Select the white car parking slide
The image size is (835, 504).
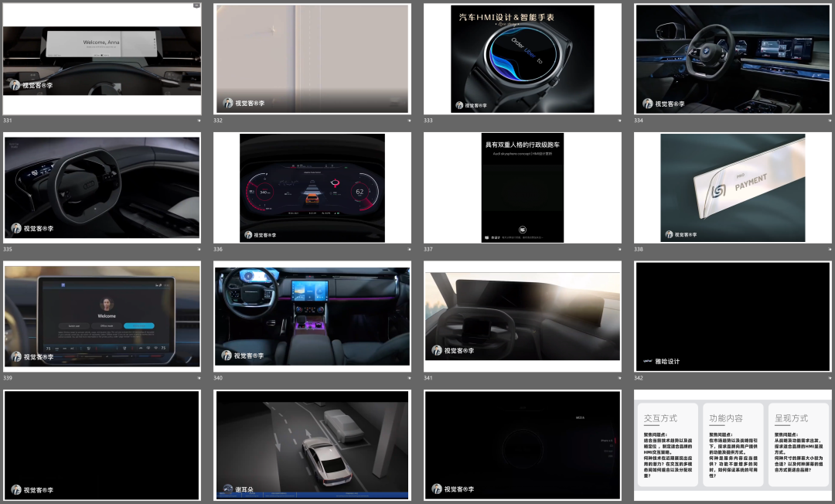coord(312,445)
